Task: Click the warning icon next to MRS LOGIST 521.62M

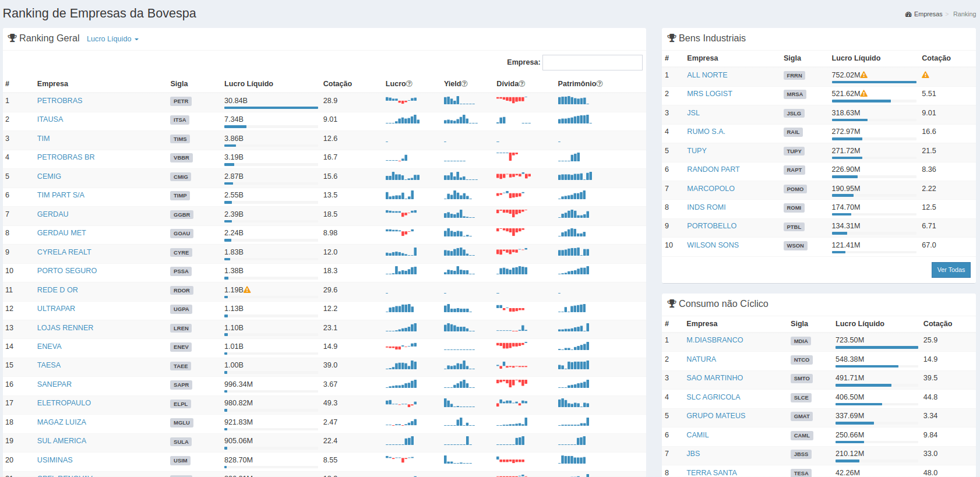Action: 864,93
